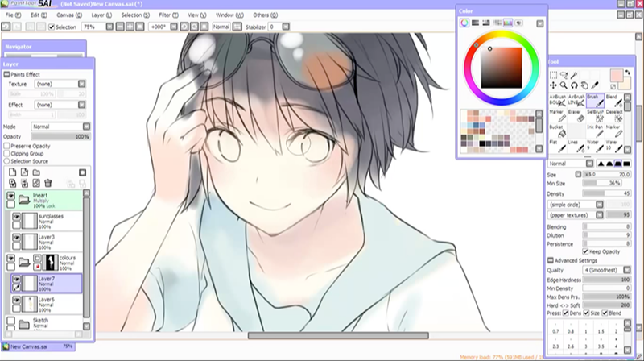This screenshot has width=644, height=361.
Task: Toggle the Blend pressure checkbox
Action: pos(605,313)
